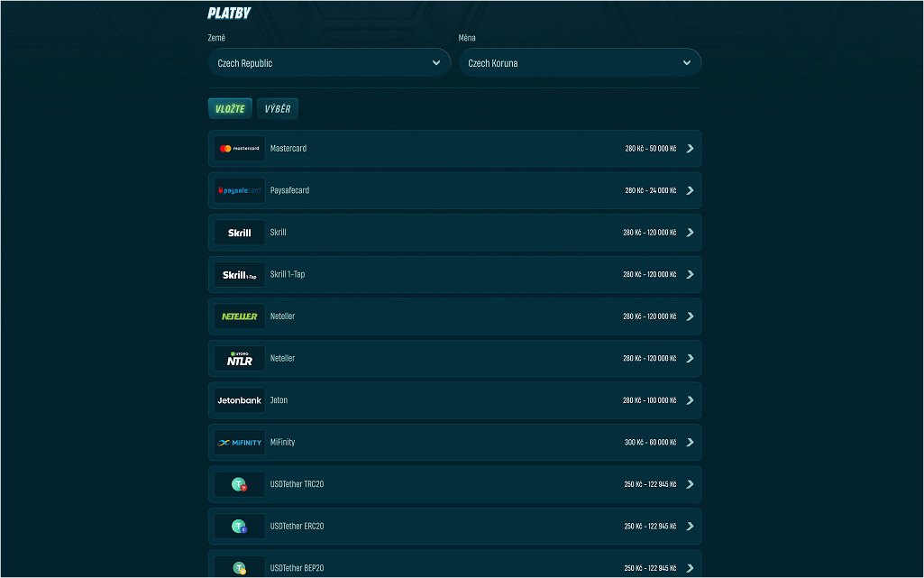Click the deposit limit on the USDTether TRC20 row
Image resolution: width=924 pixels, height=578 pixels.
pyautogui.click(x=650, y=484)
